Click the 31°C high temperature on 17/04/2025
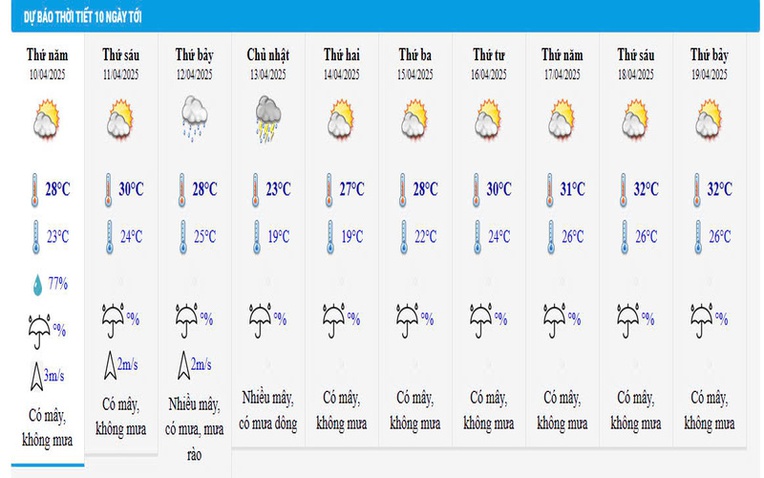The width and height of the screenshot is (764, 478). pos(573,189)
